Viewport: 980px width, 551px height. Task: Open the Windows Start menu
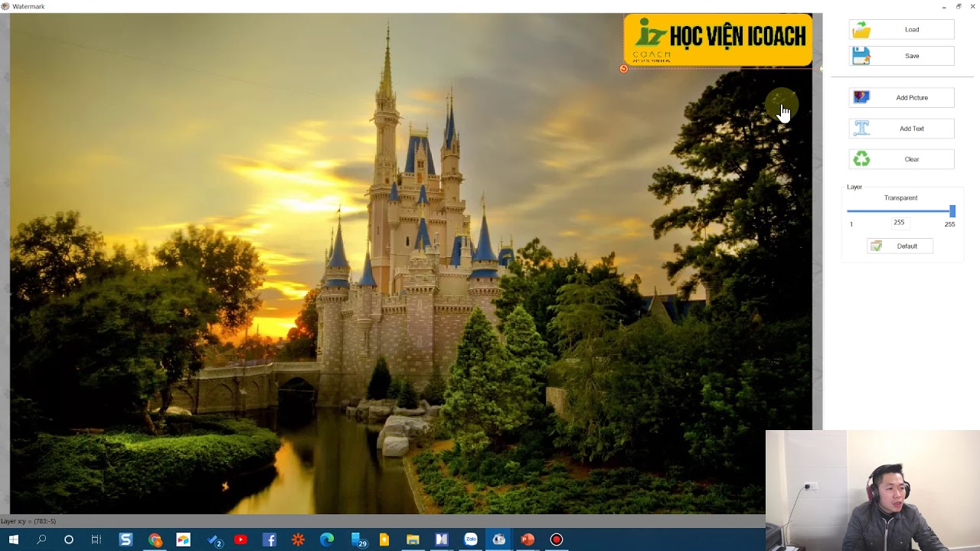(13, 540)
